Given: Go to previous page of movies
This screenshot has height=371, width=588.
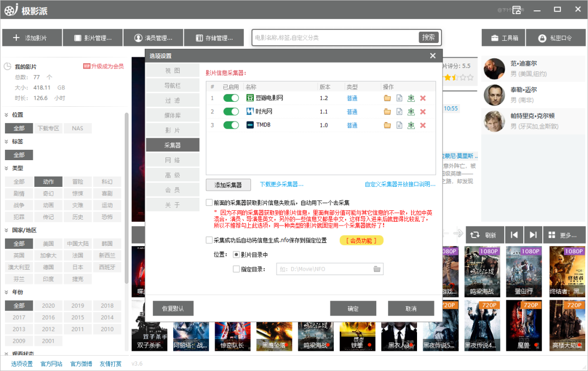Looking at the screenshot, I should tap(514, 235).
